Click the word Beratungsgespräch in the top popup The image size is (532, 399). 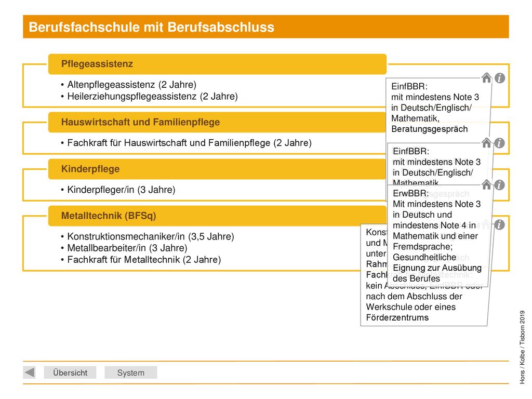tap(430, 129)
